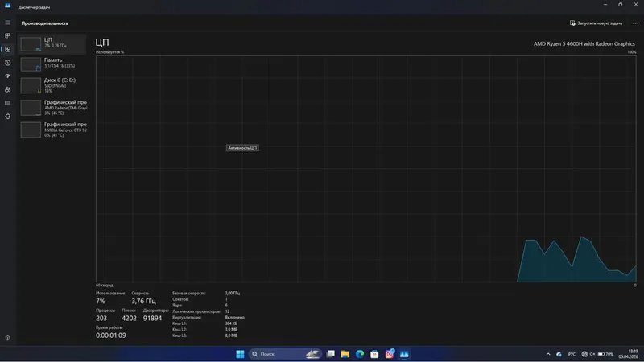Click the 7% usage value

point(100,301)
